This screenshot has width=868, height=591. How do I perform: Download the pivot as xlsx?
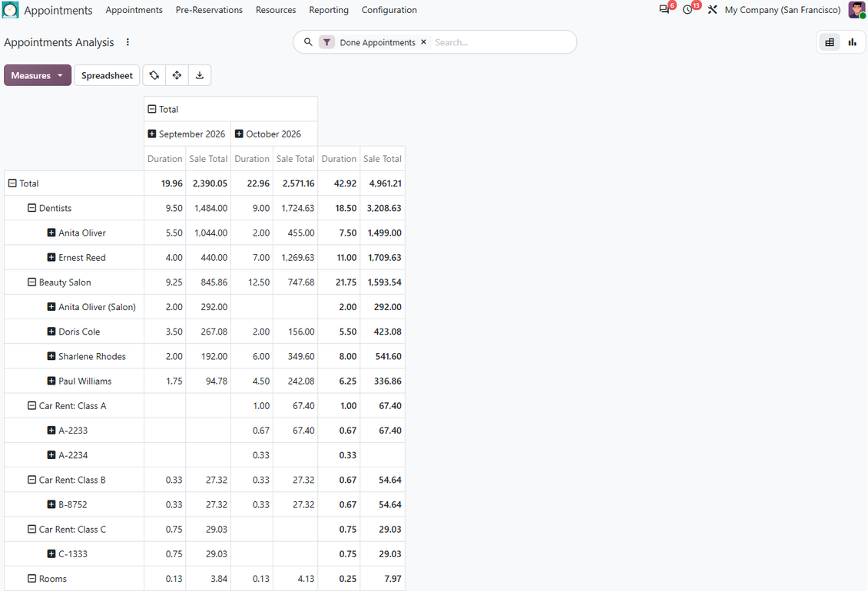coord(200,75)
